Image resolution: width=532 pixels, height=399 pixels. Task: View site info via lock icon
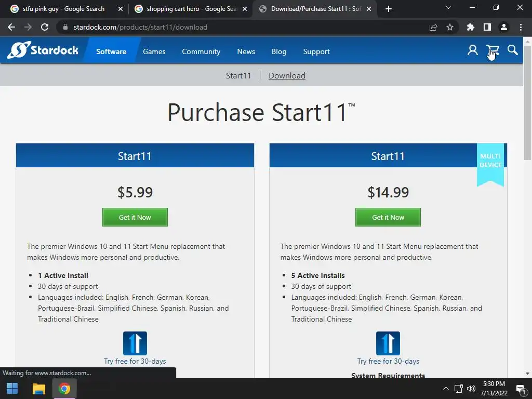click(x=65, y=27)
